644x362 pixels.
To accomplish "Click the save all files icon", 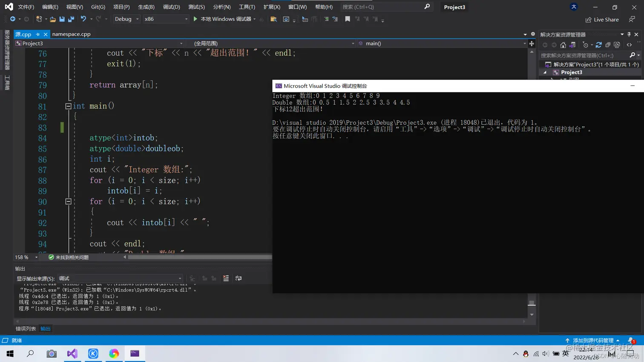I will tap(71, 19).
